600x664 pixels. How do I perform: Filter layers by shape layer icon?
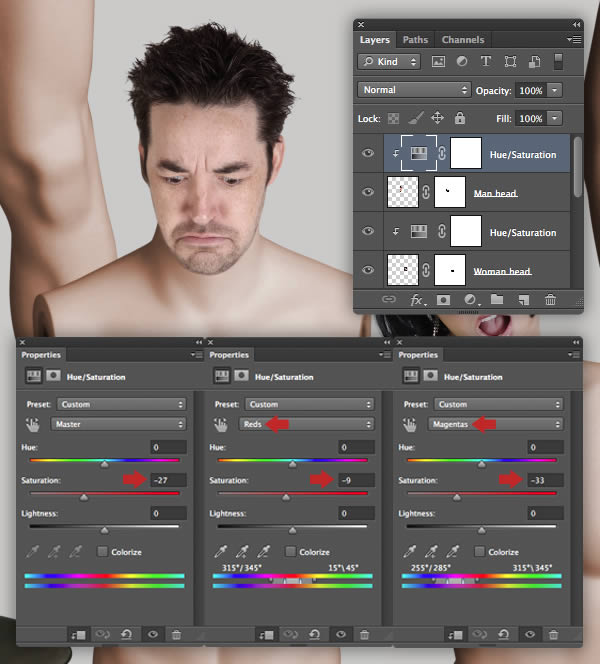pyautogui.click(x=510, y=62)
